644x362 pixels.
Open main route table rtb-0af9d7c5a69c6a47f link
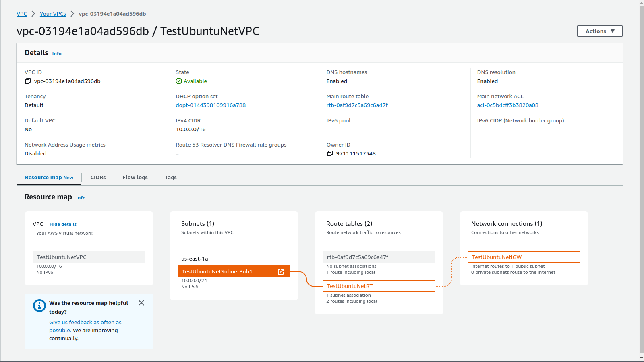point(357,105)
